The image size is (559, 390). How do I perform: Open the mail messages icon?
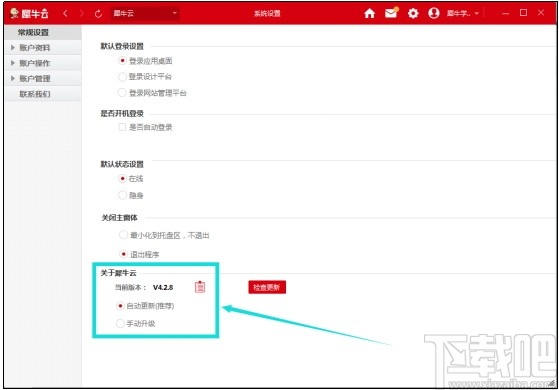tap(391, 13)
